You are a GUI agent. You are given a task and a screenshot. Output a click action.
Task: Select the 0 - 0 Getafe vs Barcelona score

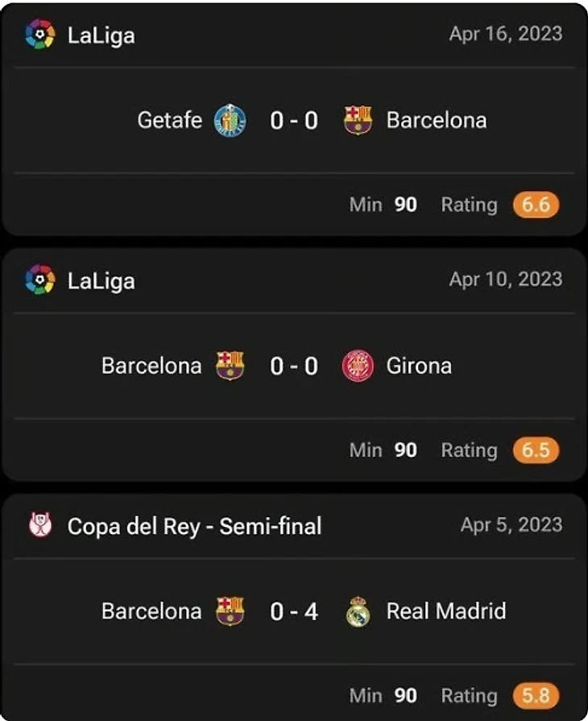(x=294, y=121)
